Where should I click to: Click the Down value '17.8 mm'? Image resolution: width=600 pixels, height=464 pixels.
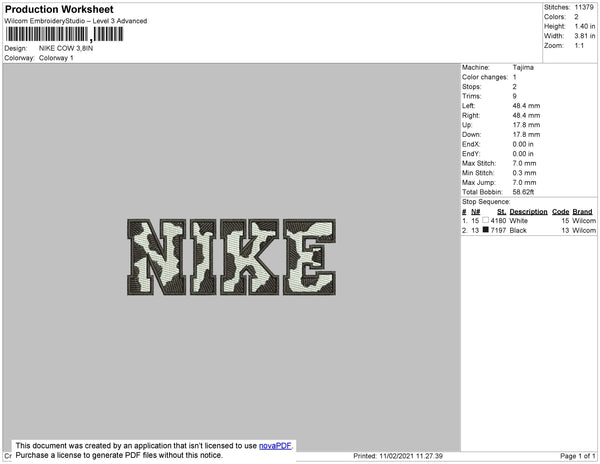click(526, 135)
